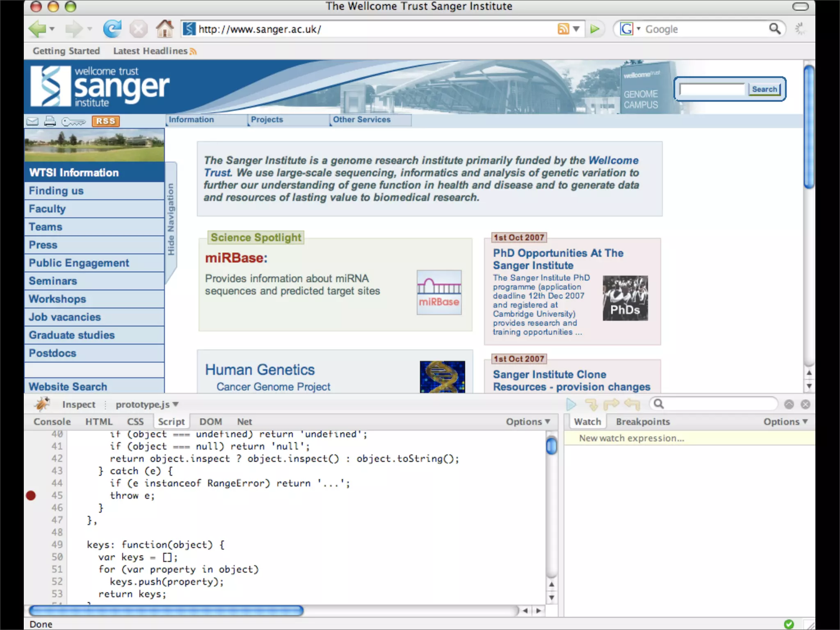Click the toolbar toggle pill button in title bar
This screenshot has width=840, height=630.
[800, 7]
